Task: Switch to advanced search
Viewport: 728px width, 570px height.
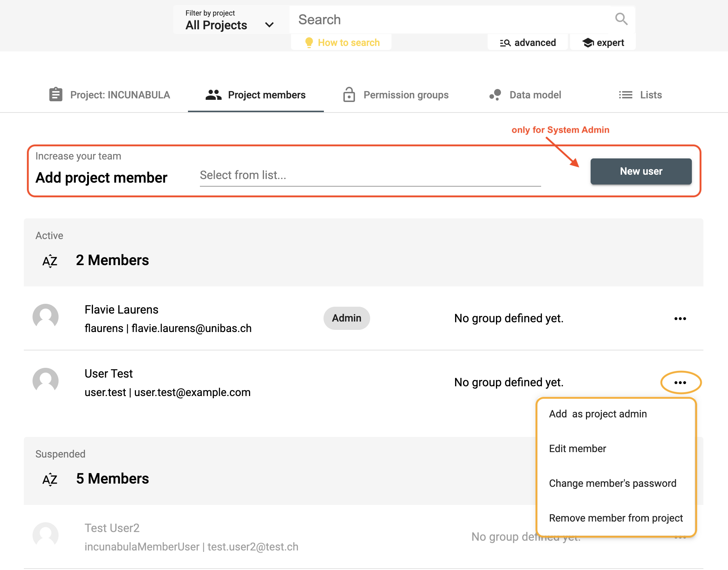Action: [x=527, y=43]
